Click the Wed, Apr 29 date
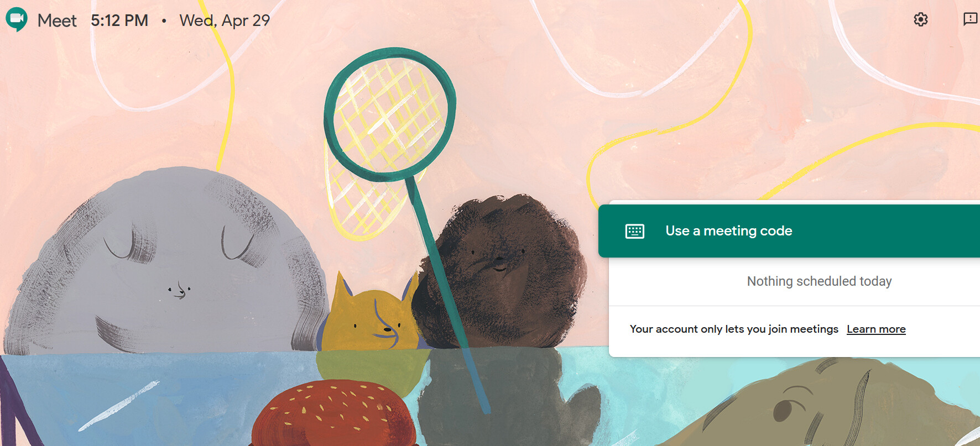Image resolution: width=980 pixels, height=446 pixels. tap(225, 20)
